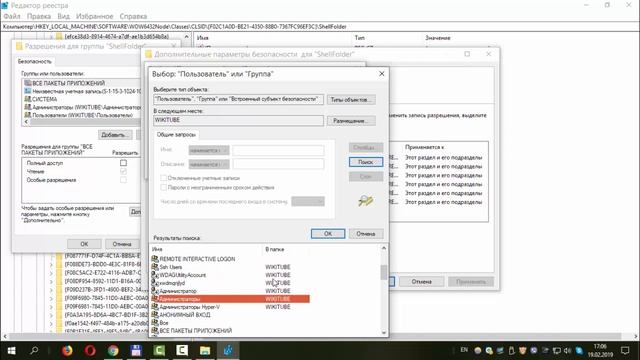Click the results list scroll-down arrow
This screenshot has height=360, width=640.
(x=384, y=332)
